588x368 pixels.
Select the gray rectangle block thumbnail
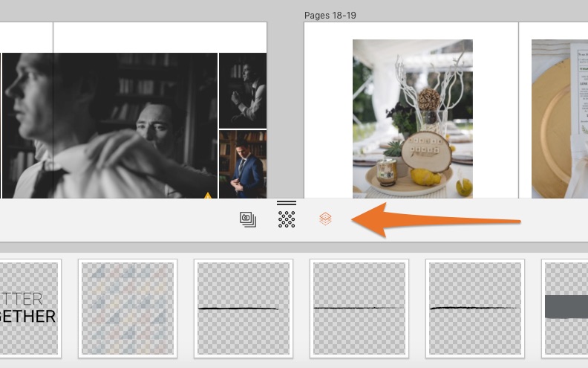click(x=565, y=309)
